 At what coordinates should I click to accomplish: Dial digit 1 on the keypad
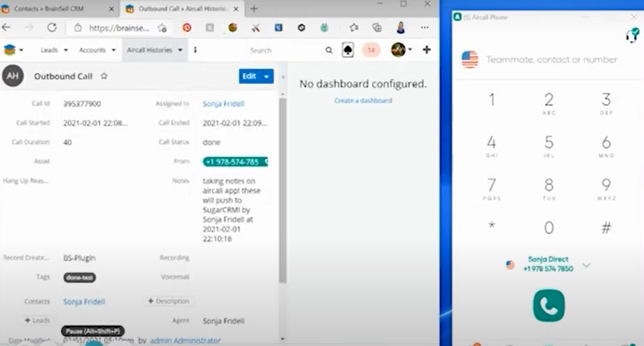tap(492, 100)
